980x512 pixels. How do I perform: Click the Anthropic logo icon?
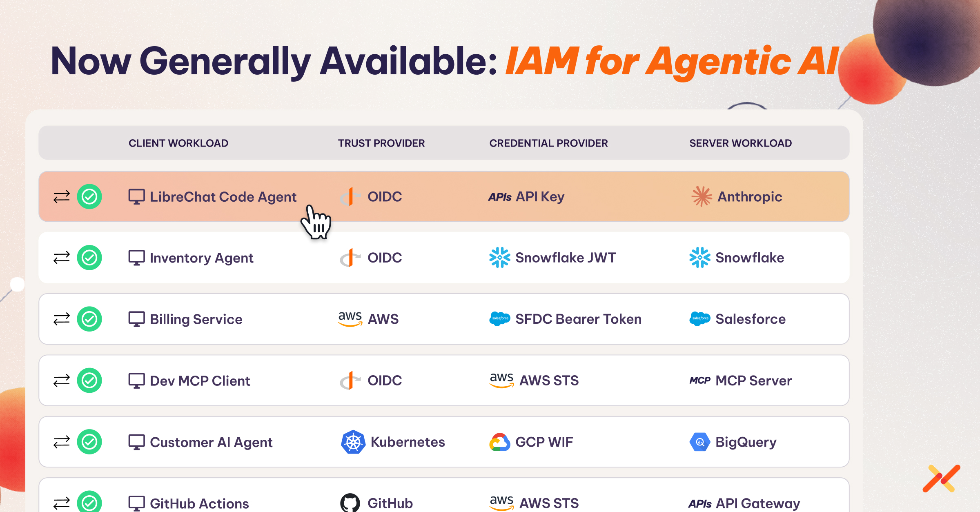click(x=701, y=197)
